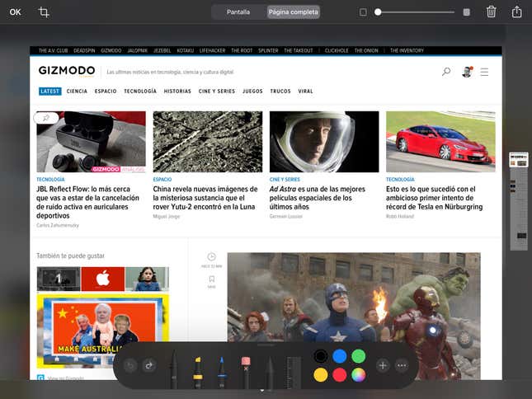Open the Ad Astra article headline
The width and height of the screenshot is (532, 399).
coord(318,198)
